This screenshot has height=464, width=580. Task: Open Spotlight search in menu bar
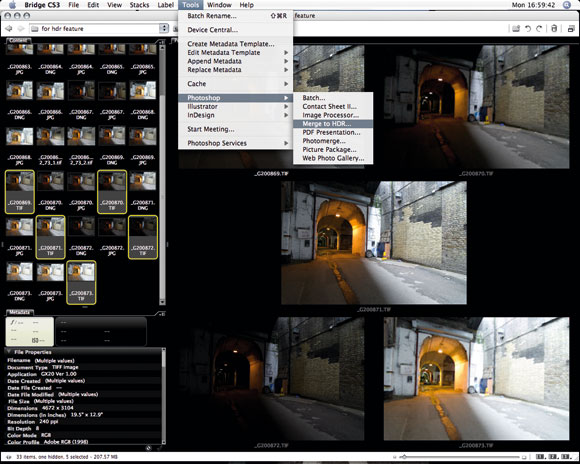[567, 5]
